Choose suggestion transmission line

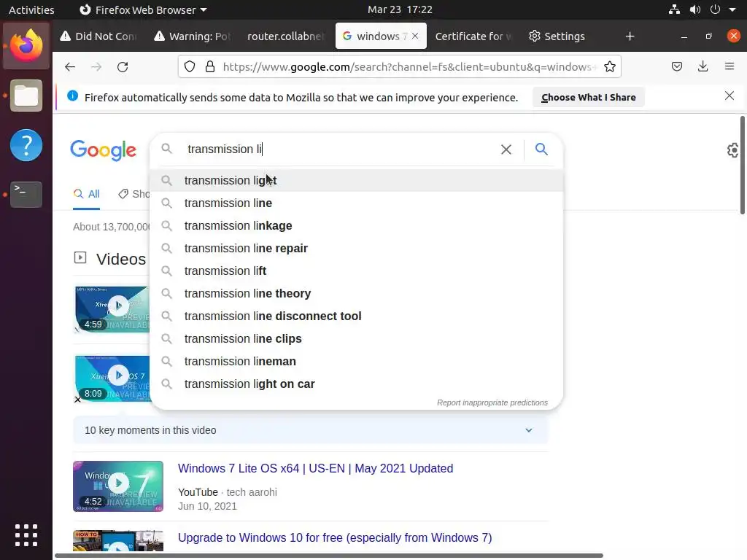tap(356, 203)
